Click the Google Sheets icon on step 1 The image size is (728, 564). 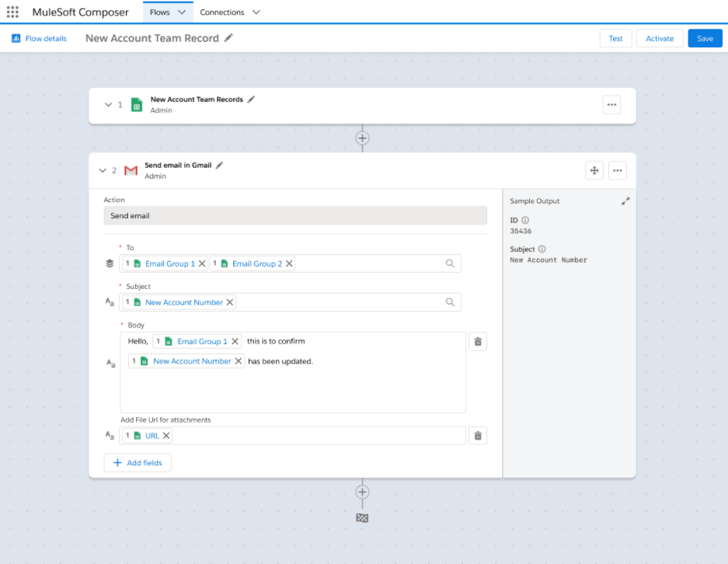137,104
